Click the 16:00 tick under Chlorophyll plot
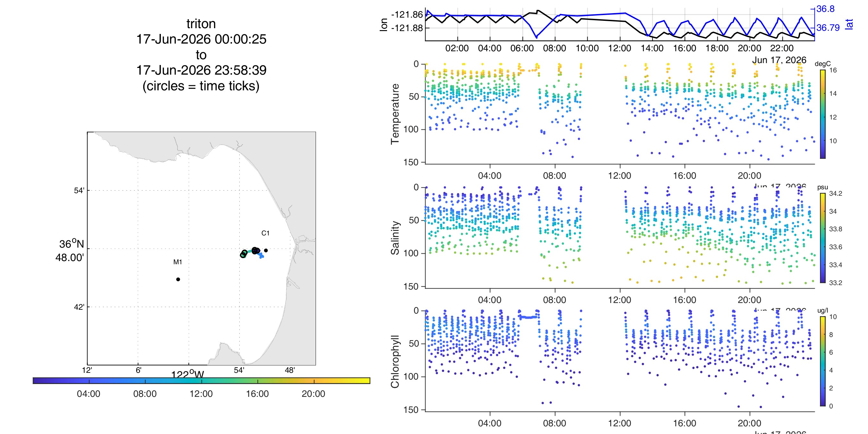 [685, 423]
